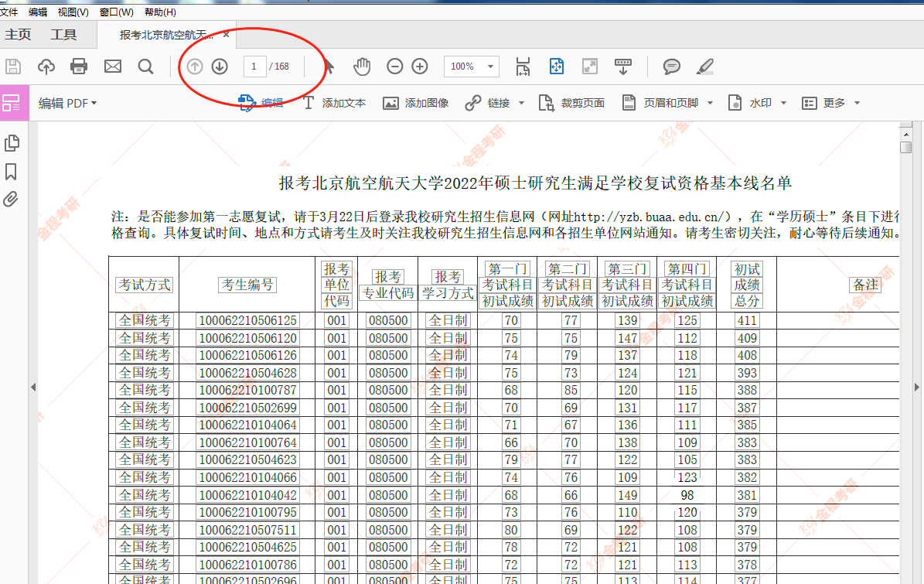Click candidate number 100062210506120

pos(248,338)
